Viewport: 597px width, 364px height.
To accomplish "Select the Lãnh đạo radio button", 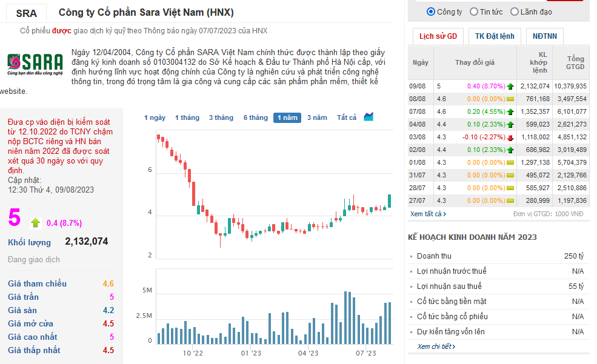I will click(515, 12).
